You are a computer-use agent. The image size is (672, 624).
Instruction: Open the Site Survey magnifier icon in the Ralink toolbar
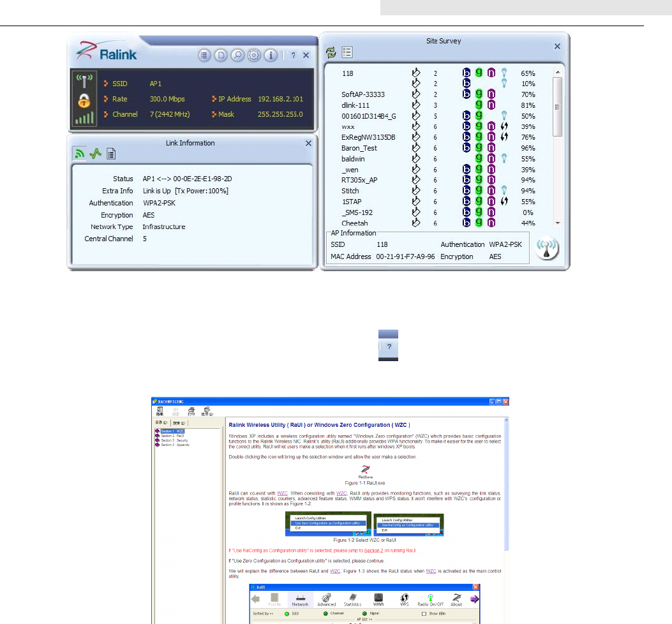[x=237, y=56]
